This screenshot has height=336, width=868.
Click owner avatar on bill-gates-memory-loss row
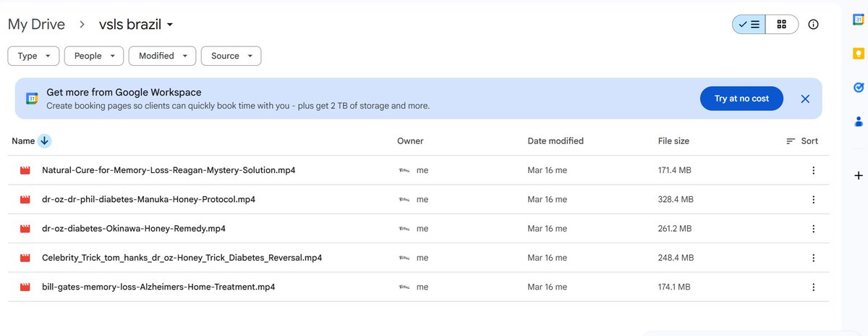coord(404,287)
